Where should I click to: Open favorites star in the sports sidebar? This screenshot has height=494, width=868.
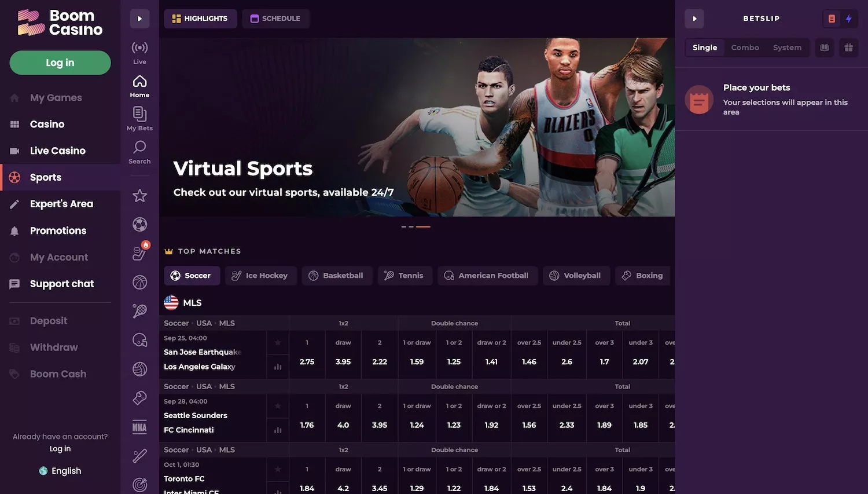(139, 196)
